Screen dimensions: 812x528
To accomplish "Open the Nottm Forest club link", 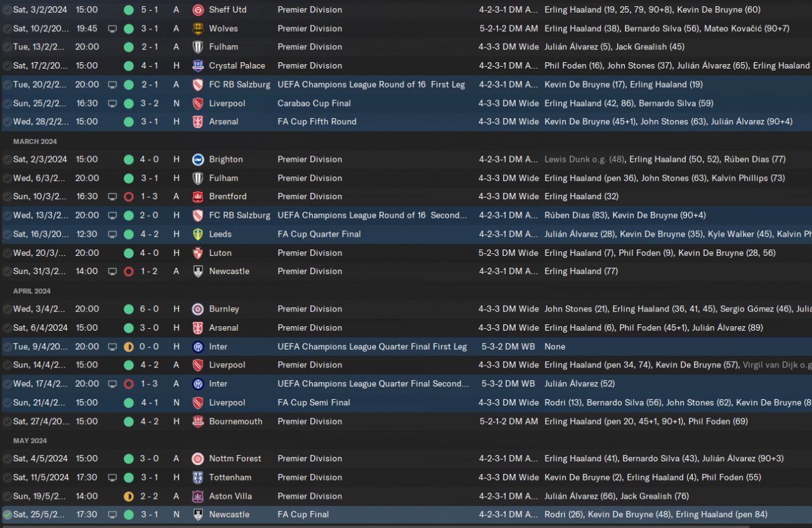I will click(235, 459).
